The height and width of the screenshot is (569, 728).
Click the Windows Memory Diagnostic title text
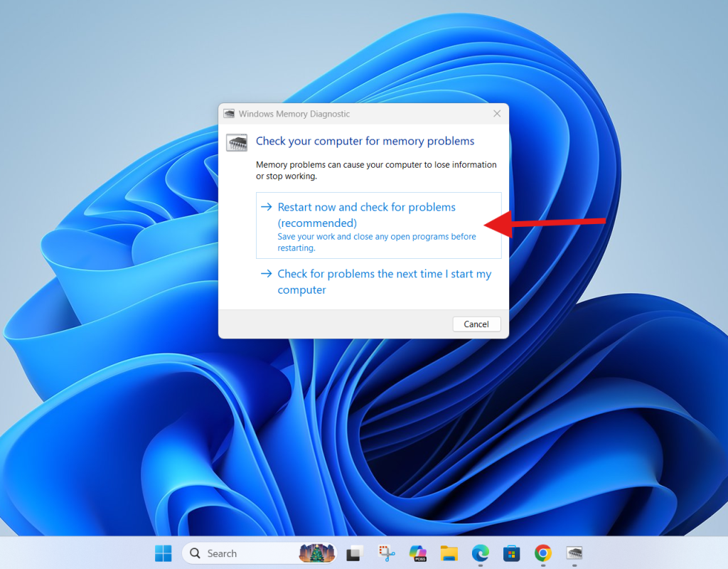[x=294, y=114]
